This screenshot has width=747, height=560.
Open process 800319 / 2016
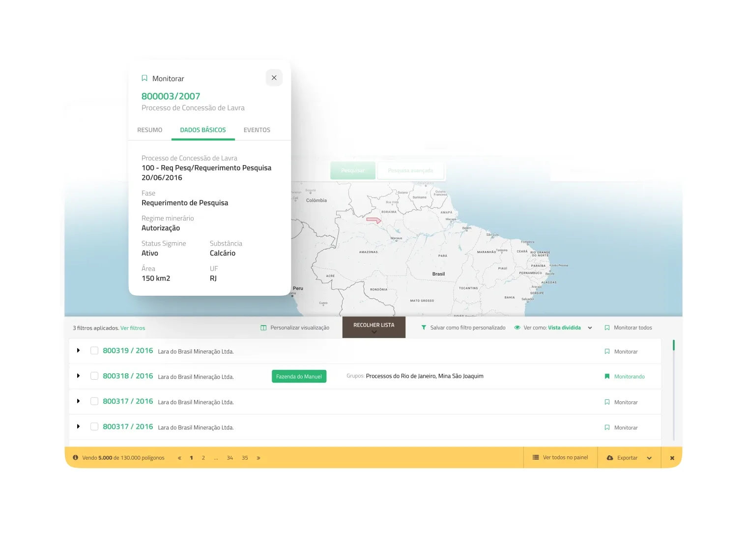pyautogui.click(x=128, y=351)
